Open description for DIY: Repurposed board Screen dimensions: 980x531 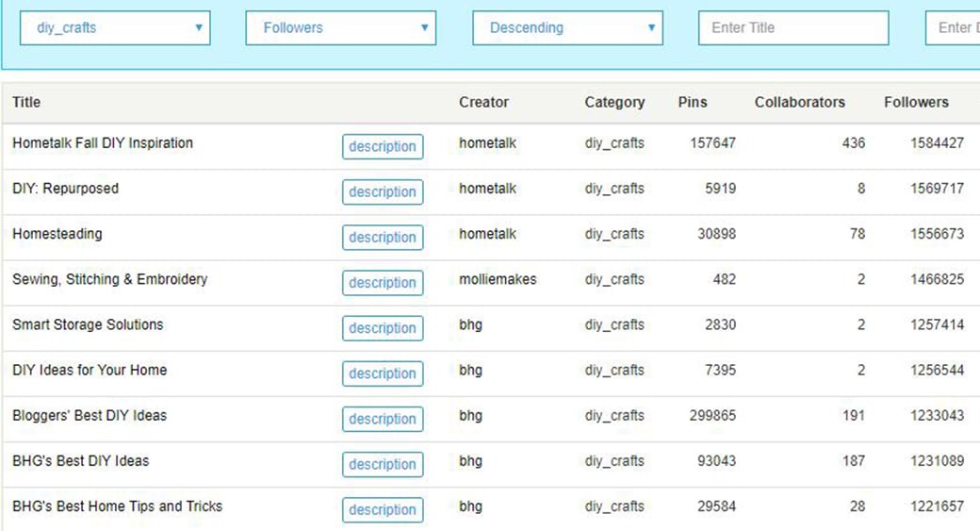point(382,192)
